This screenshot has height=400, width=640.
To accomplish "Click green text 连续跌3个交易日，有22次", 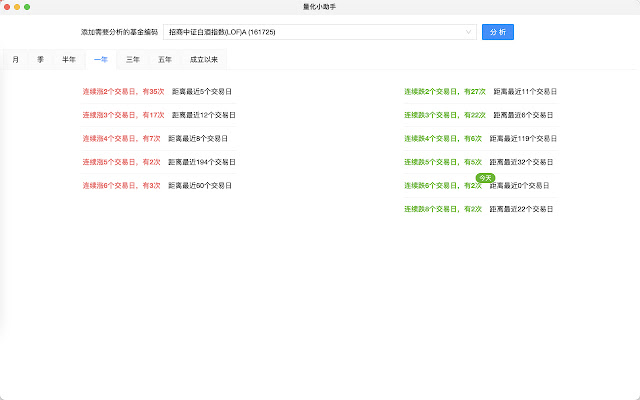I will click(445, 115).
